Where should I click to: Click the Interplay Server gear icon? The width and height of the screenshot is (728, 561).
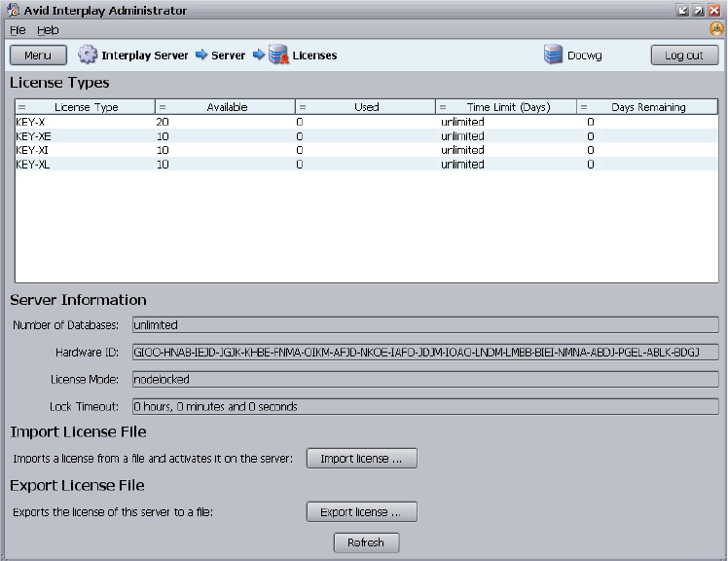(88, 55)
